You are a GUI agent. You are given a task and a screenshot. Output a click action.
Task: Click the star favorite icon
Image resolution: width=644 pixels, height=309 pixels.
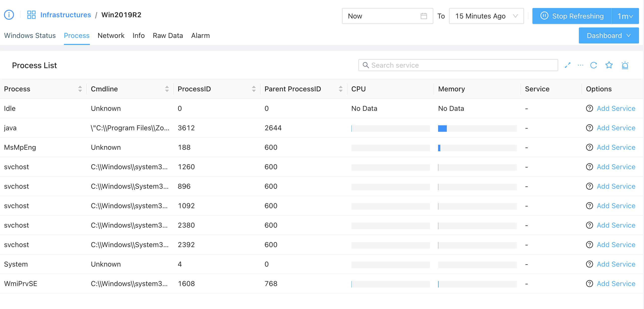click(609, 65)
